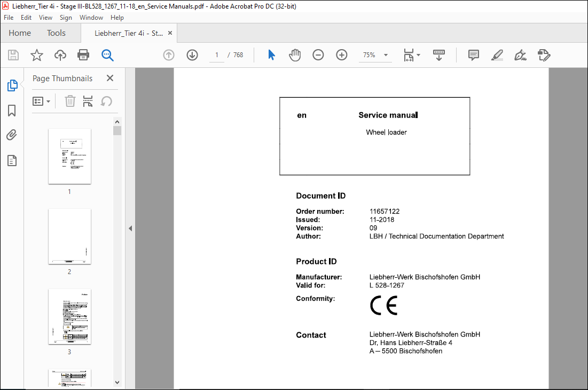Expand page fit options dropdown arrow
This screenshot has width=588, height=390.
419,55
